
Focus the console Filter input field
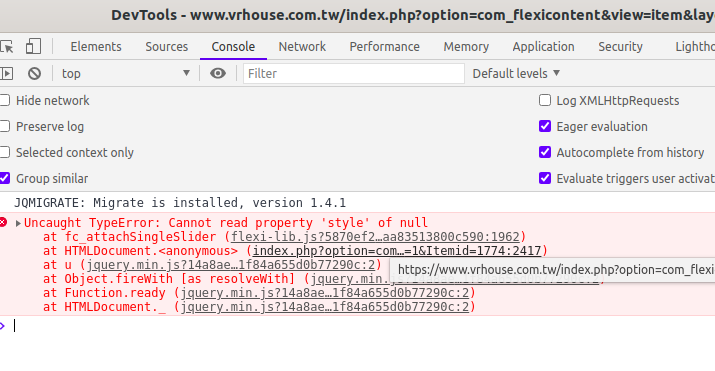click(354, 73)
